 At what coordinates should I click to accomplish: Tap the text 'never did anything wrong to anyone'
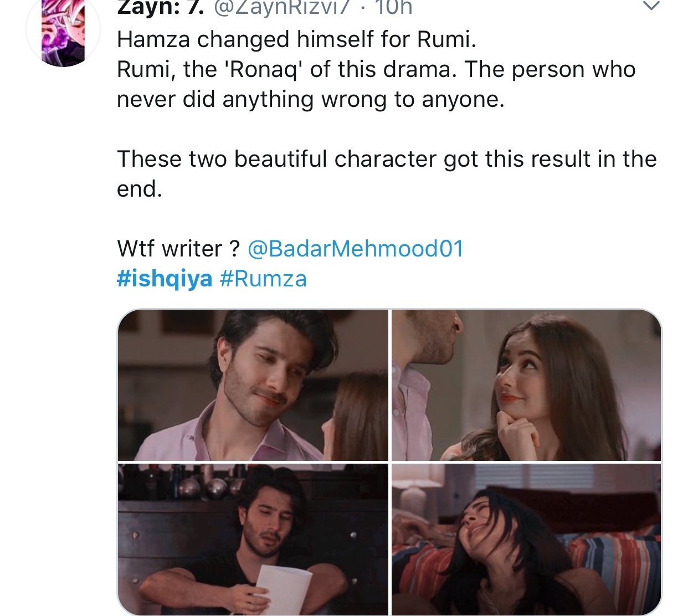tap(310, 100)
